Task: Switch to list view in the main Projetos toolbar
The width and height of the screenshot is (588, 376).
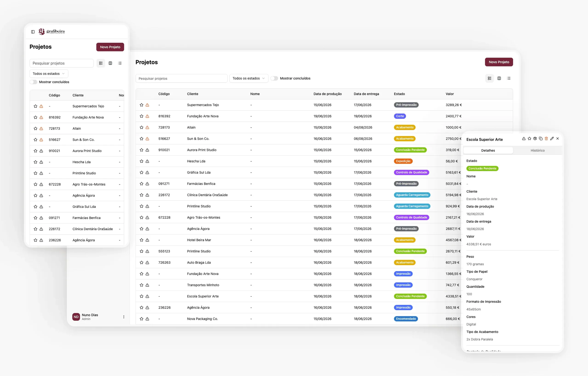Action: click(x=509, y=78)
